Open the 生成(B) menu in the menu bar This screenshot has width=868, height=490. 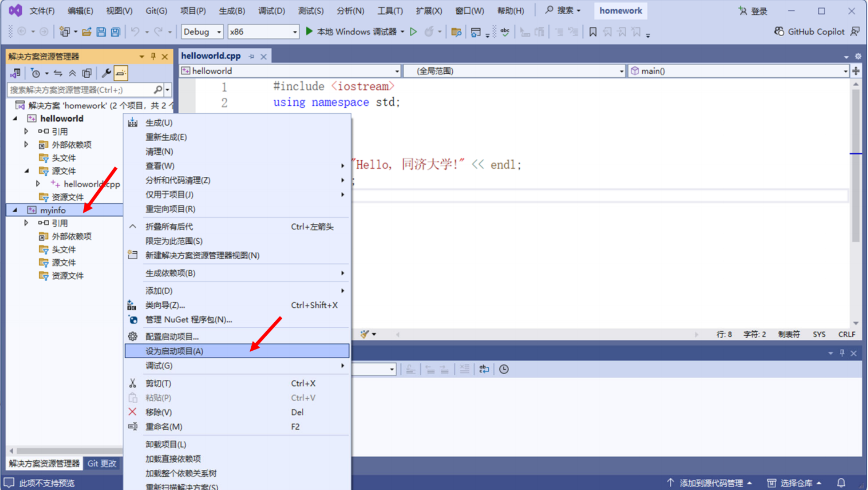click(x=232, y=11)
